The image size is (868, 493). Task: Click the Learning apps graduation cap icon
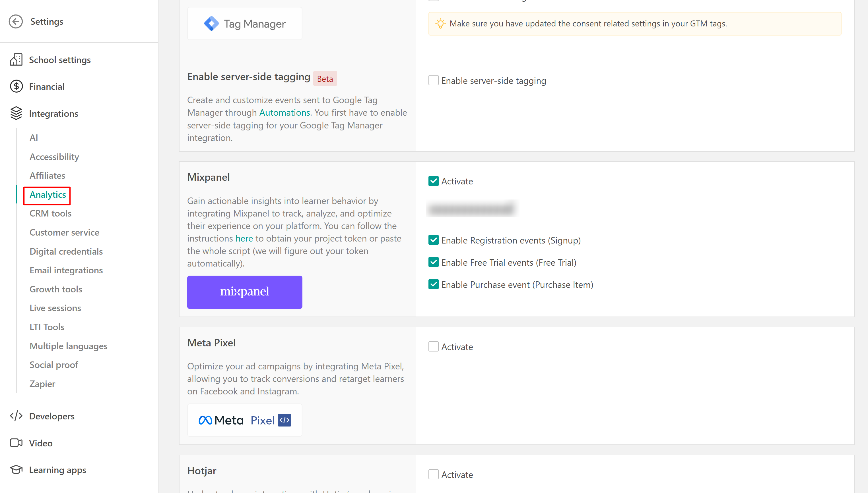pos(16,470)
